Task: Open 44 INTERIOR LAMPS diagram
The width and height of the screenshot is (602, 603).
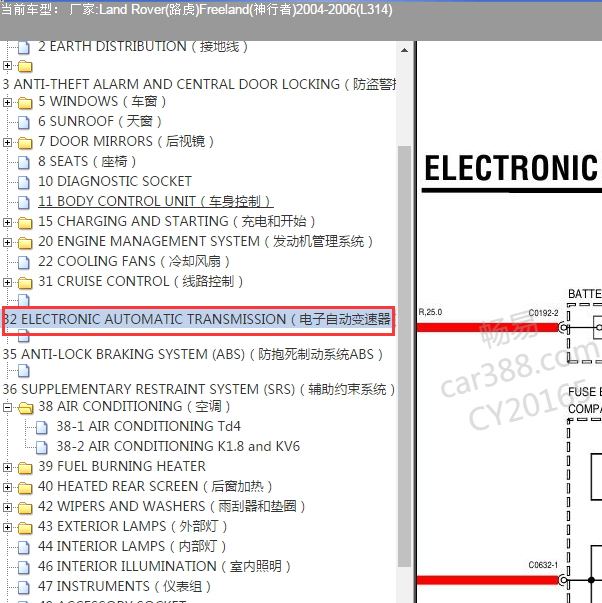Action: coord(132,547)
